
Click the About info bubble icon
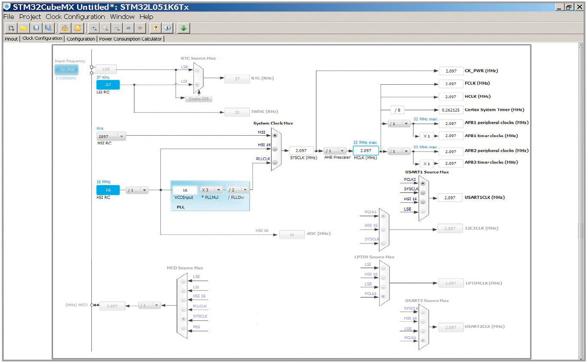click(167, 28)
